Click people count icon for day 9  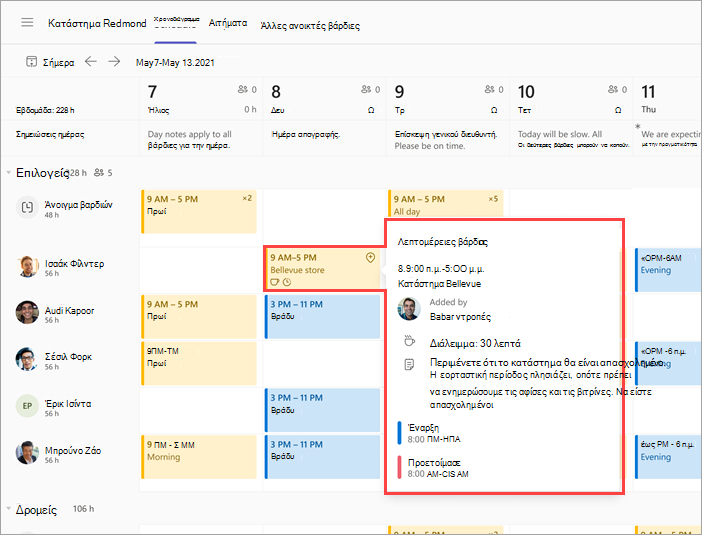tap(489, 89)
